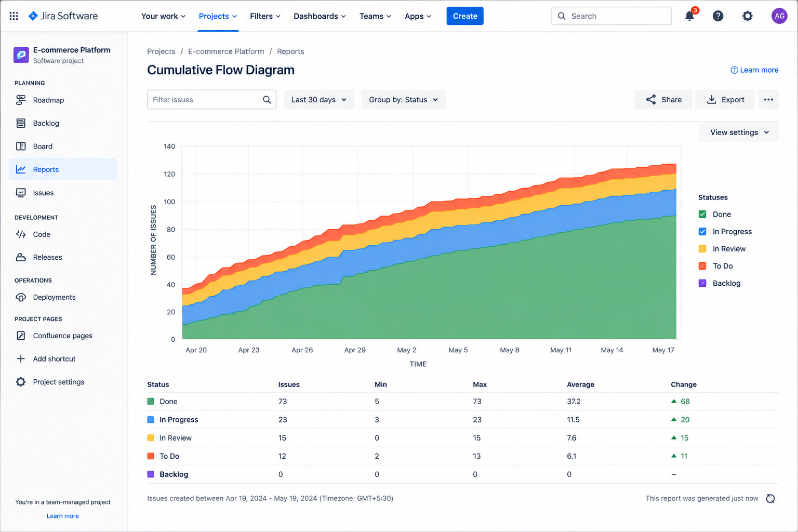This screenshot has width=798, height=532.
Task: Click the Share button label
Action: click(x=671, y=100)
